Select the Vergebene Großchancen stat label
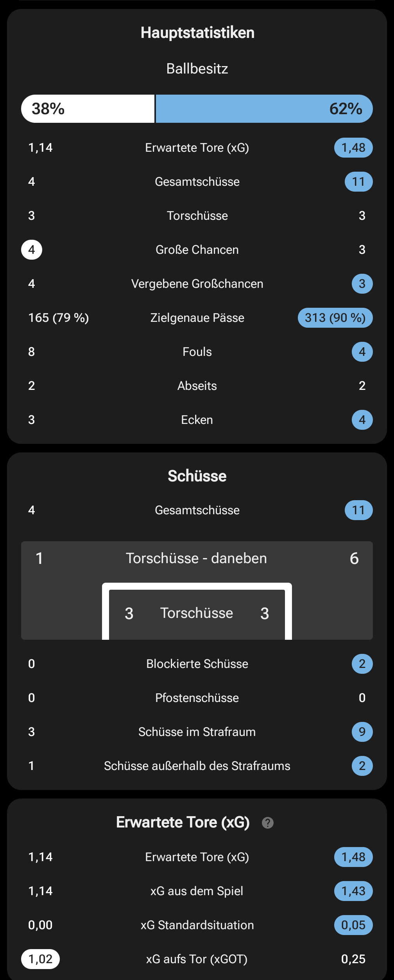The height and width of the screenshot is (980, 394). pos(197,284)
